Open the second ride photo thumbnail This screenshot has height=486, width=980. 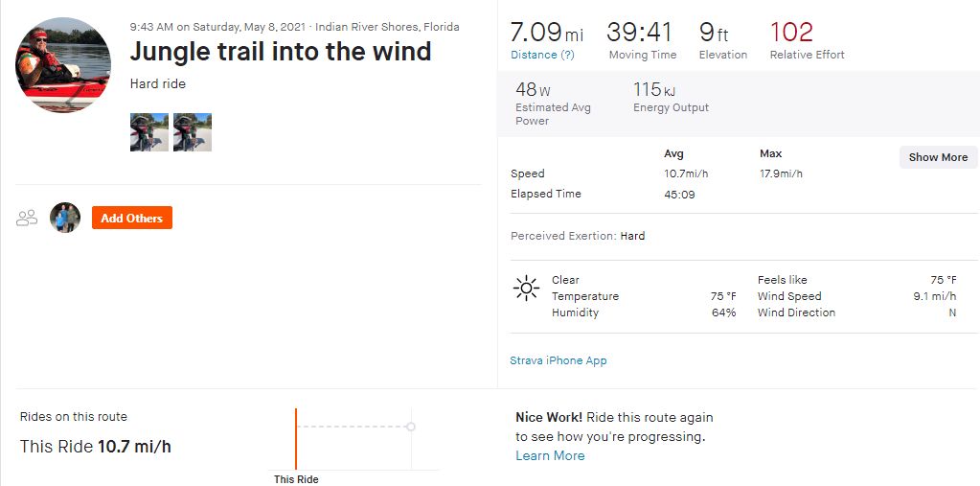point(193,132)
